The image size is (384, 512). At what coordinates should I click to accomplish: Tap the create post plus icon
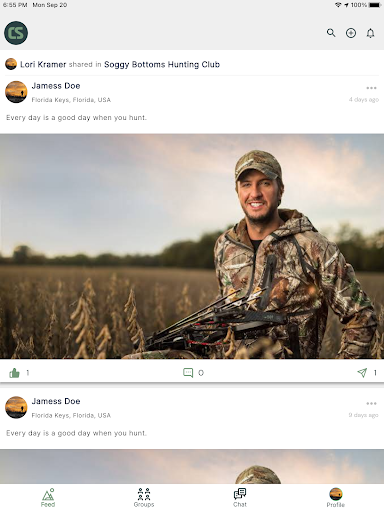coord(351,33)
